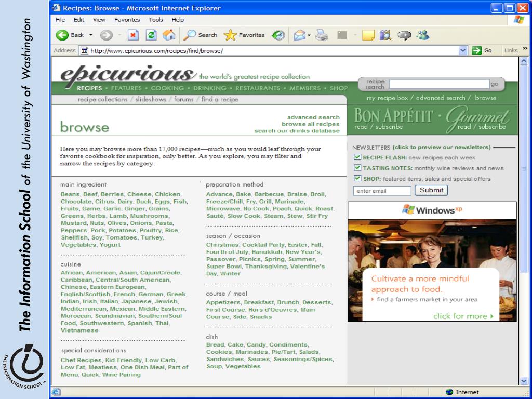Open the Favorites menu

point(127,20)
